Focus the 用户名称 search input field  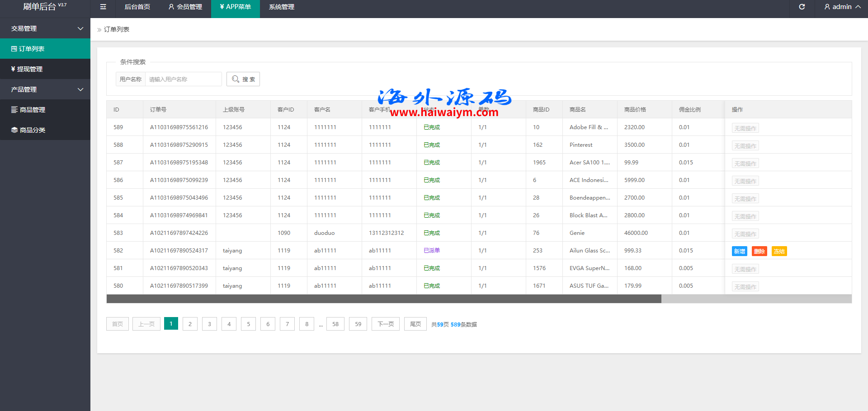click(x=183, y=79)
